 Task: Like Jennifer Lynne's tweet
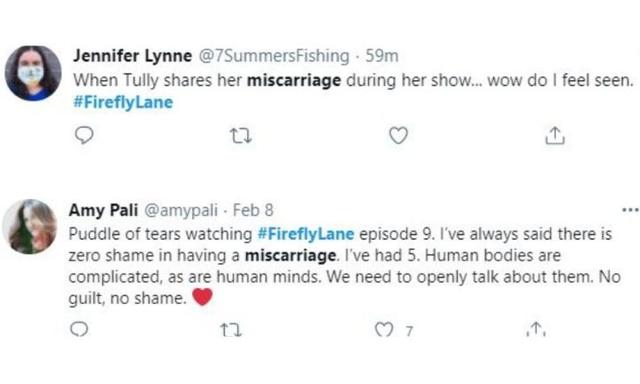tap(398, 135)
